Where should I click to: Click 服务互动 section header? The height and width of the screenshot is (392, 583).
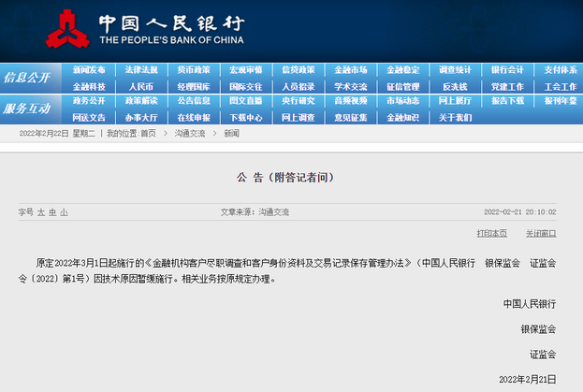(x=27, y=109)
